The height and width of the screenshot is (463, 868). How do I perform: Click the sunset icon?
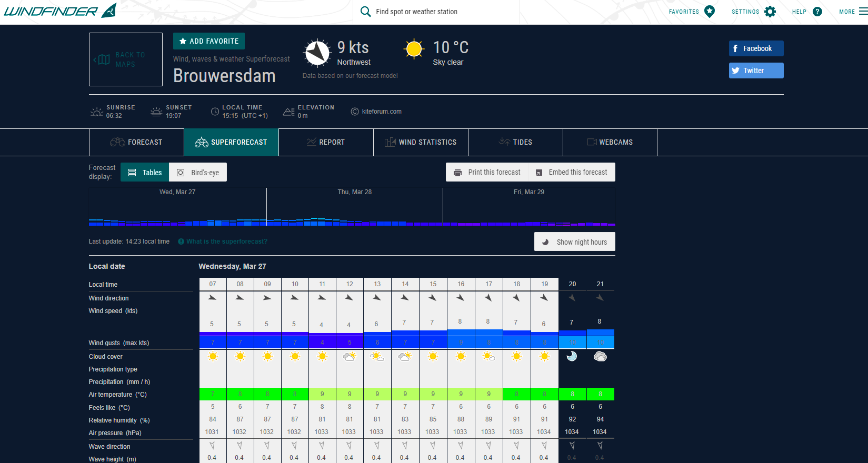coord(156,112)
